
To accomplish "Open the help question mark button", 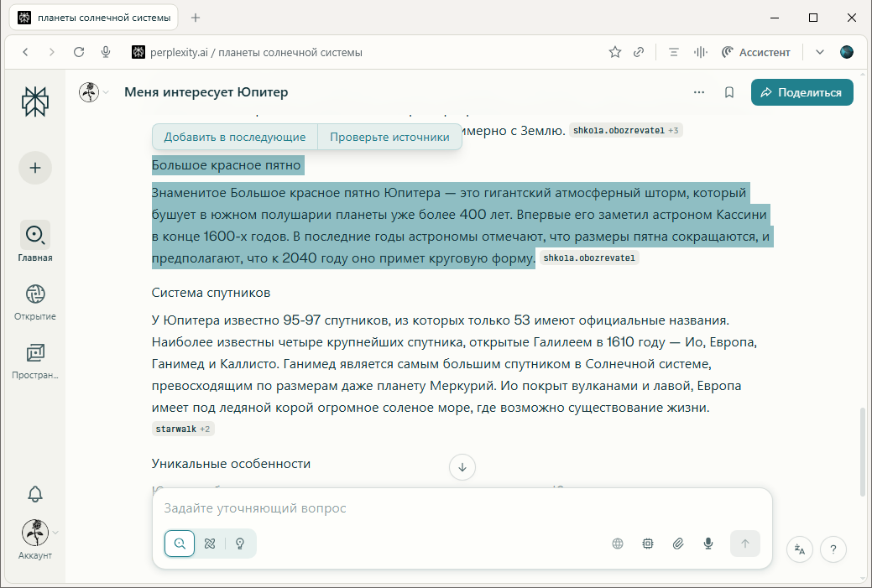I will pyautogui.click(x=833, y=549).
